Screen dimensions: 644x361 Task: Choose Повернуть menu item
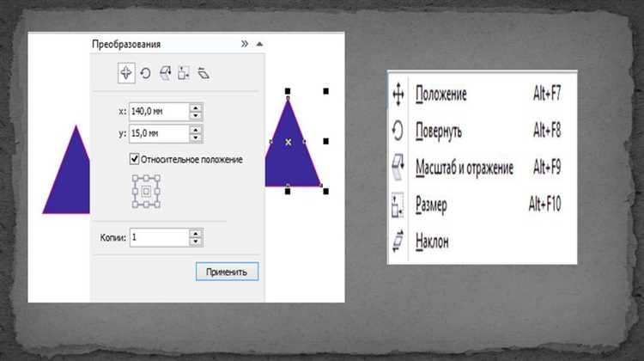click(x=483, y=132)
